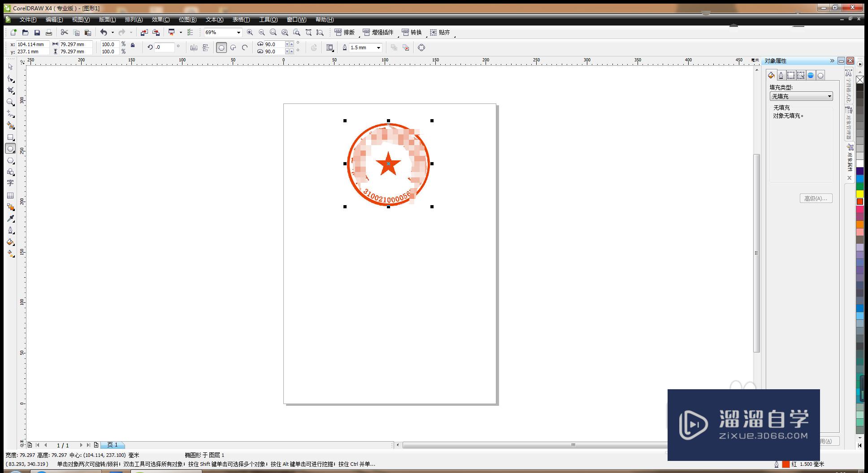The image size is (868, 473).
Task: Pick the no-color X swatch in palette
Action: 860,80
